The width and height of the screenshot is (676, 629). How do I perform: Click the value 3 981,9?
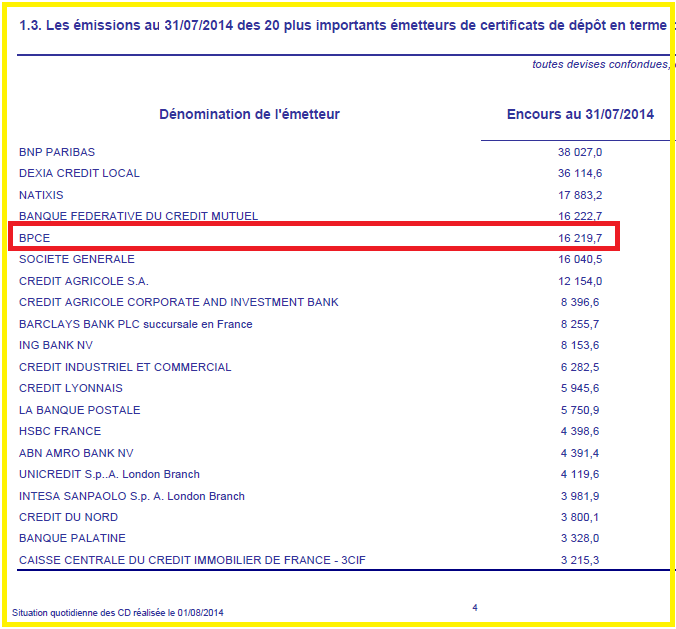pyautogui.click(x=580, y=496)
